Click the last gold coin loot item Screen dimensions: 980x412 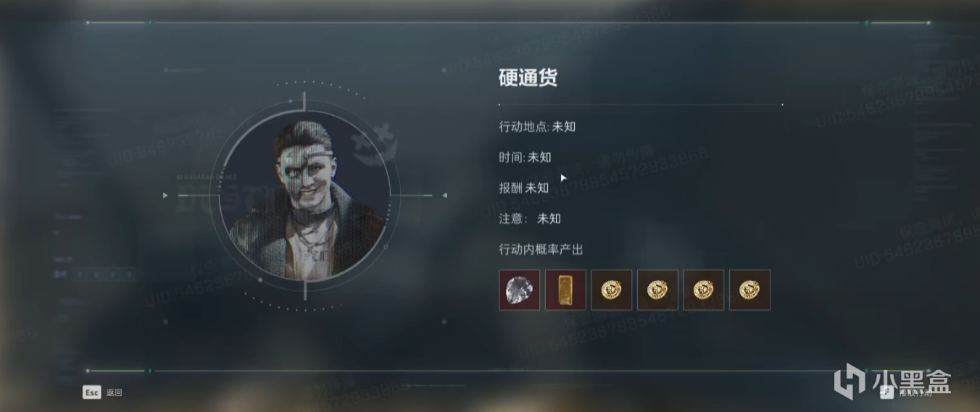pyautogui.click(x=749, y=290)
